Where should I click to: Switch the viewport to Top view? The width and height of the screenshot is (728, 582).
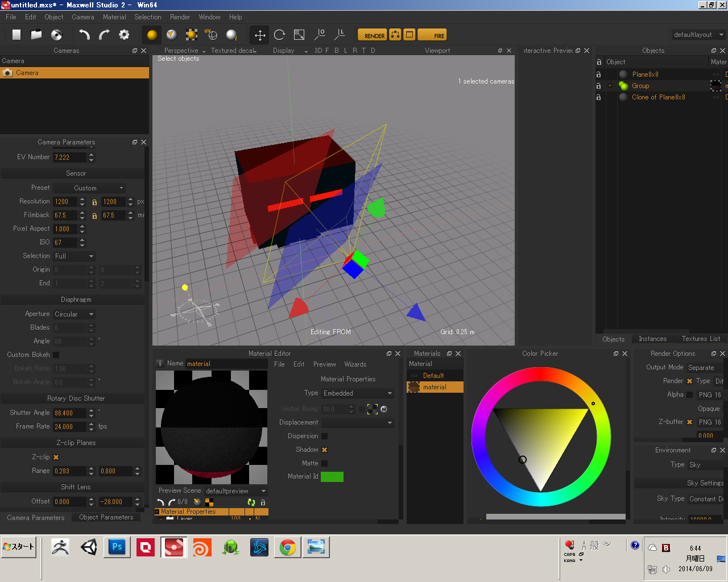coord(364,51)
